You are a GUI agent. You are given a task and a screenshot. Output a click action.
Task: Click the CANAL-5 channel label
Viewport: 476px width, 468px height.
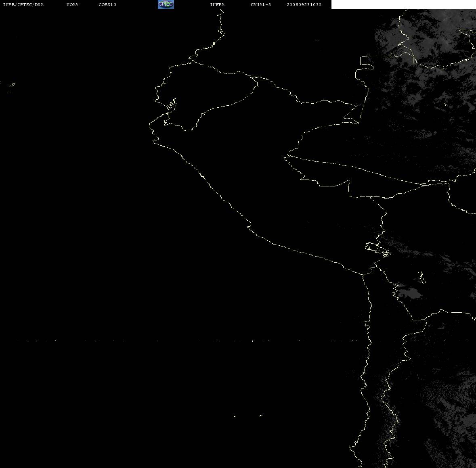(x=261, y=4)
